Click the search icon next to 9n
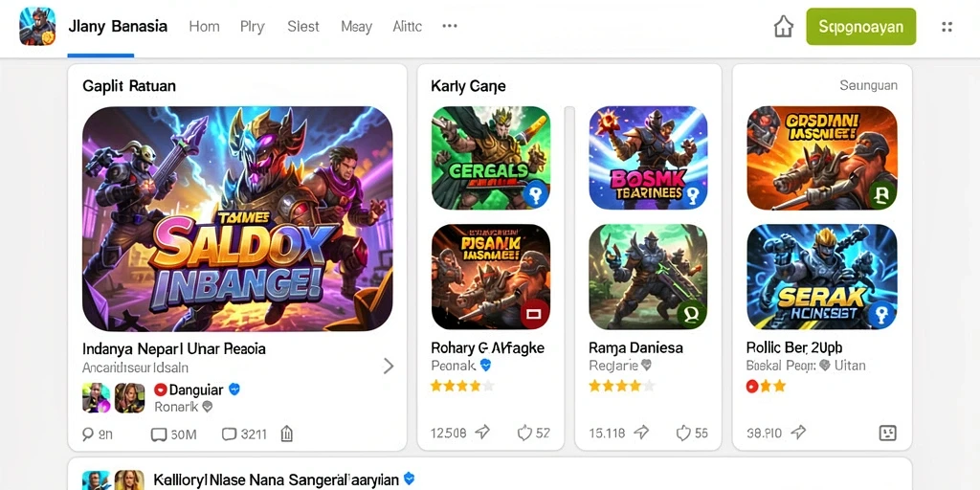This screenshot has height=490, width=980. 87,434
